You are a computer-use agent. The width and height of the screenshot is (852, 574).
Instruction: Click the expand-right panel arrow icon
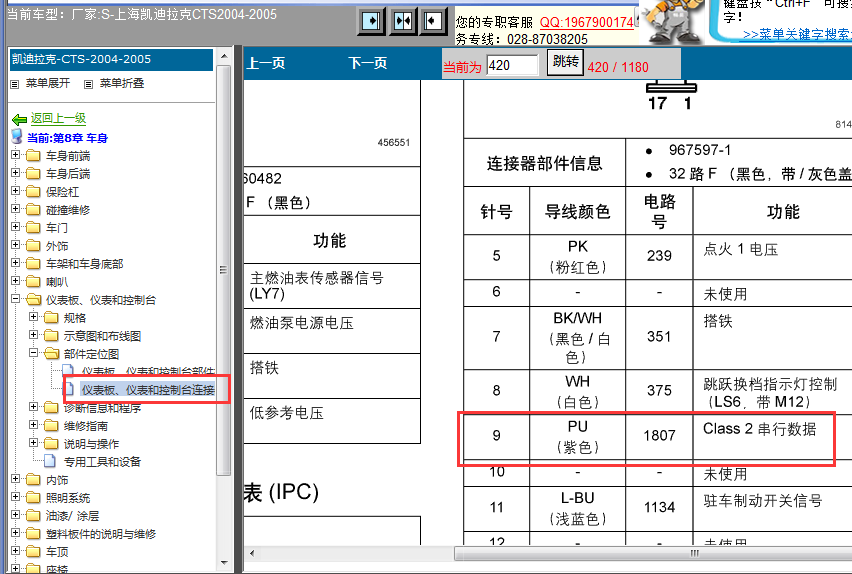point(371,22)
